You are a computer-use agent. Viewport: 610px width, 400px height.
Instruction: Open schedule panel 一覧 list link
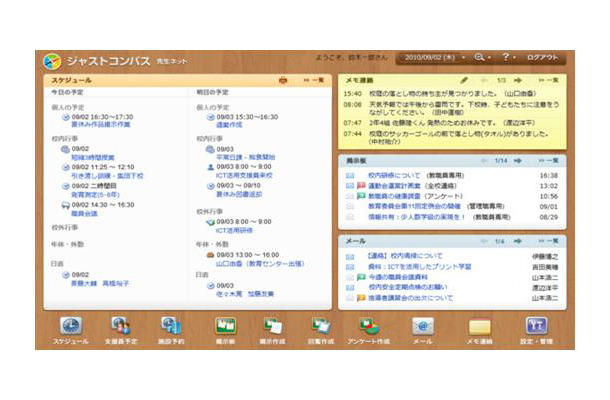pos(314,80)
